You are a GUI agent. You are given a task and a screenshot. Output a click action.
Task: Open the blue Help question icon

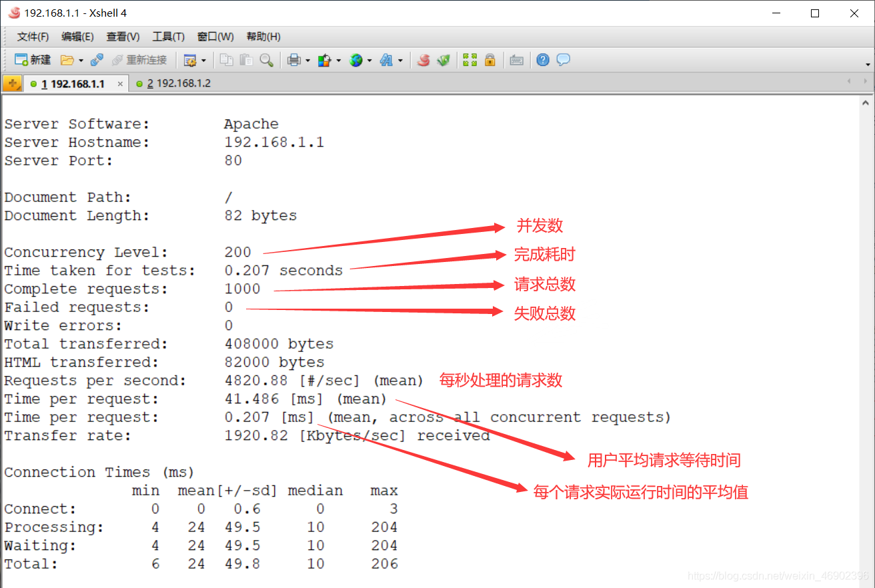coord(543,60)
